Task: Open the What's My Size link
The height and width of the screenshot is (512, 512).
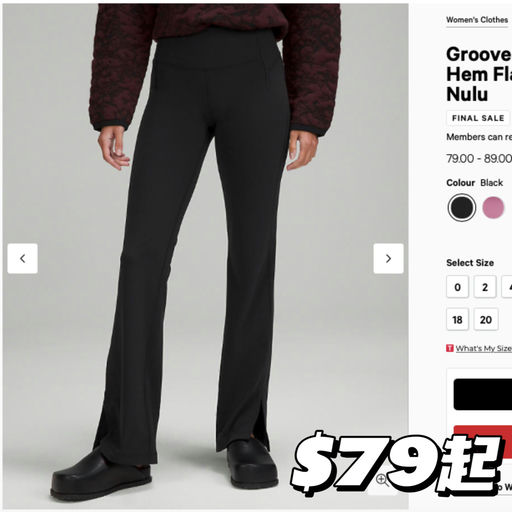Action: pos(484,348)
